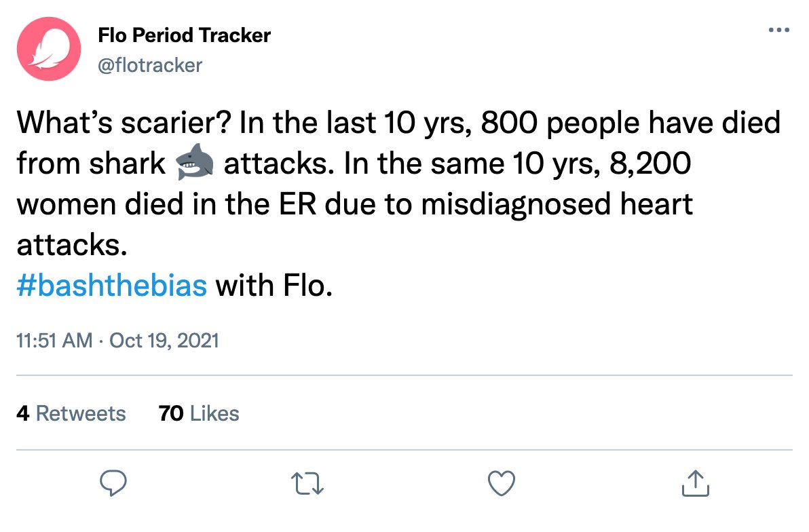Click the word "Retweets" label
The height and width of the screenshot is (532, 809).
point(81,413)
